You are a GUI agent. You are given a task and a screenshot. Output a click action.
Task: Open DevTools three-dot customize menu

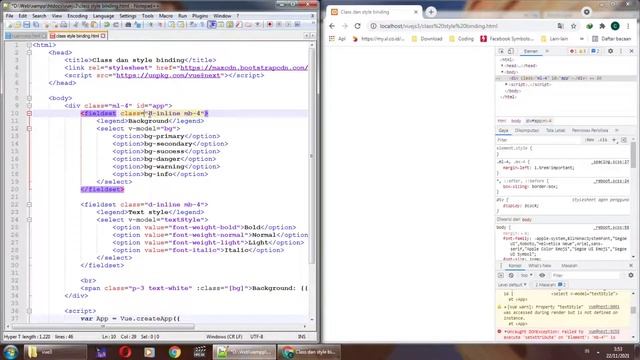tap(621, 51)
